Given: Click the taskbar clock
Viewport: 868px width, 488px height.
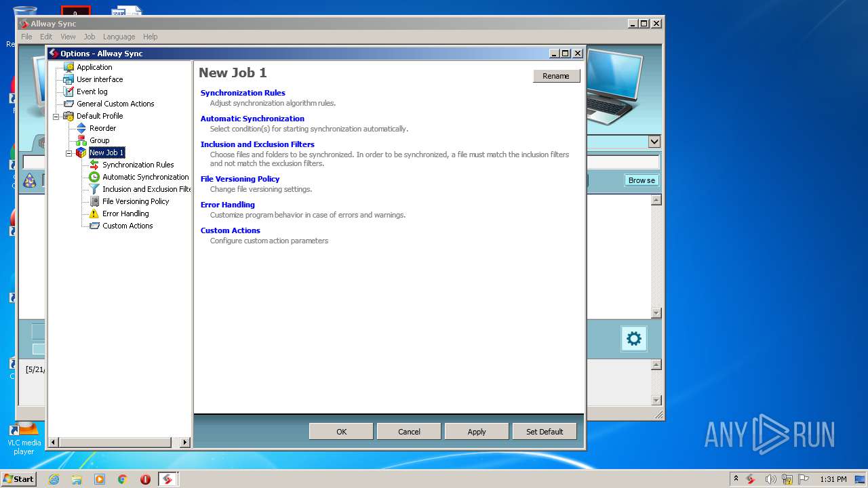Looking at the screenshot, I should [x=833, y=479].
